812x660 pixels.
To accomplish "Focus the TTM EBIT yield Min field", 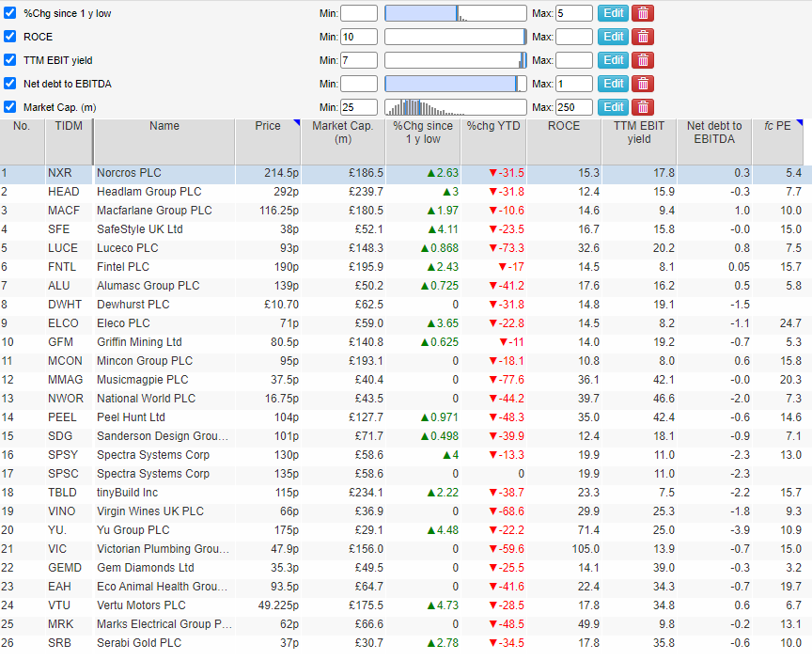I will click(x=359, y=60).
